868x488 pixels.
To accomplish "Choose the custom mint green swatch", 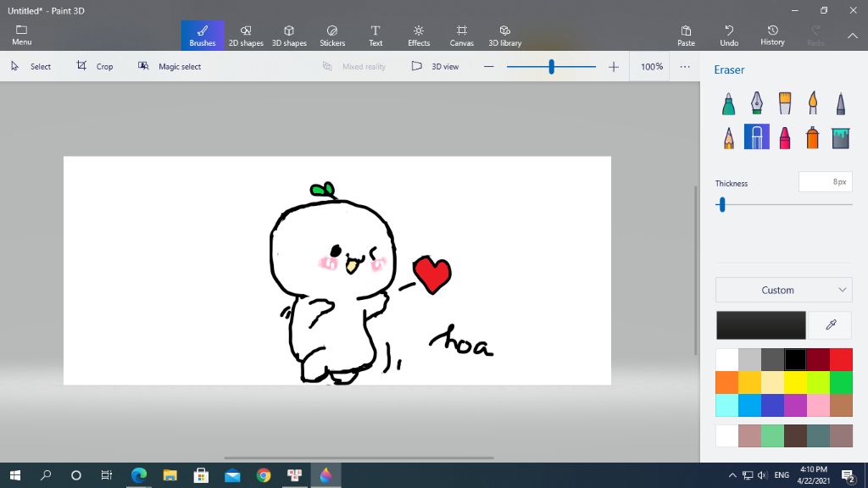I will pyautogui.click(x=773, y=436).
